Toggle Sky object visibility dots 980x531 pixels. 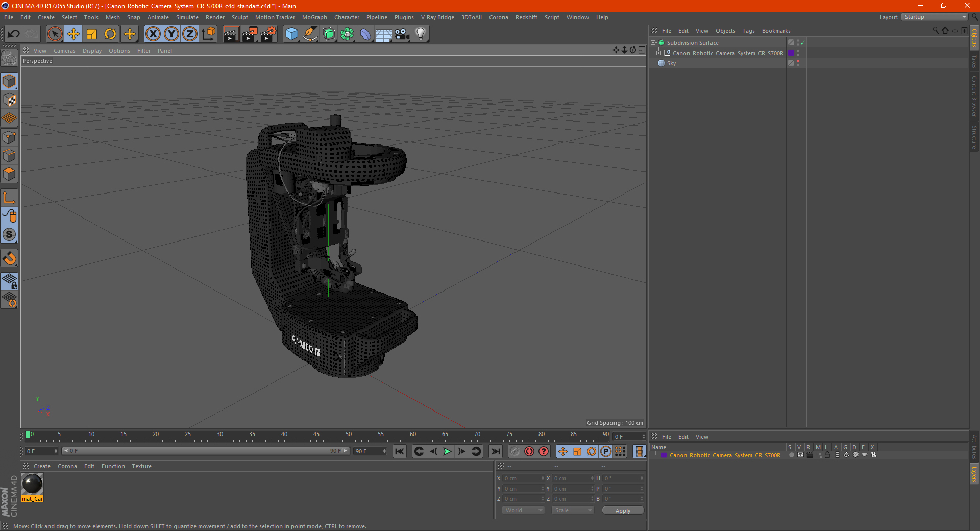[x=798, y=63]
